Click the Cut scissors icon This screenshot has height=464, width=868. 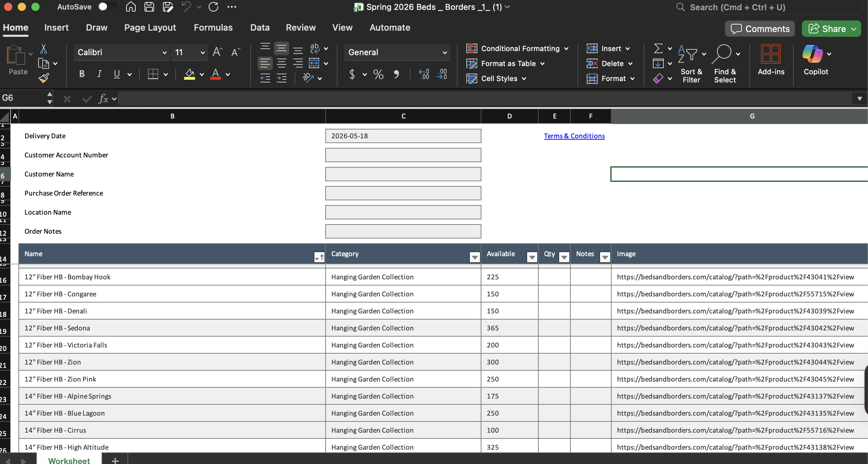(x=44, y=49)
